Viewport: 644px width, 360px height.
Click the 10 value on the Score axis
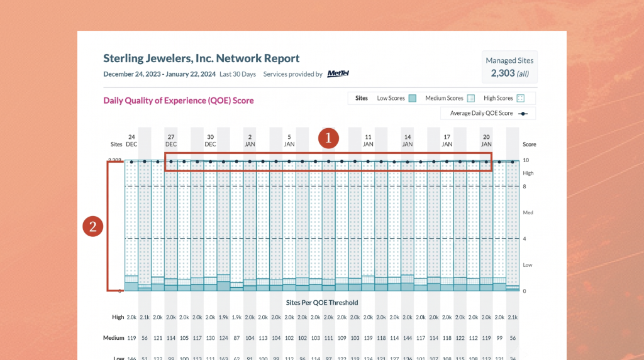526,160
